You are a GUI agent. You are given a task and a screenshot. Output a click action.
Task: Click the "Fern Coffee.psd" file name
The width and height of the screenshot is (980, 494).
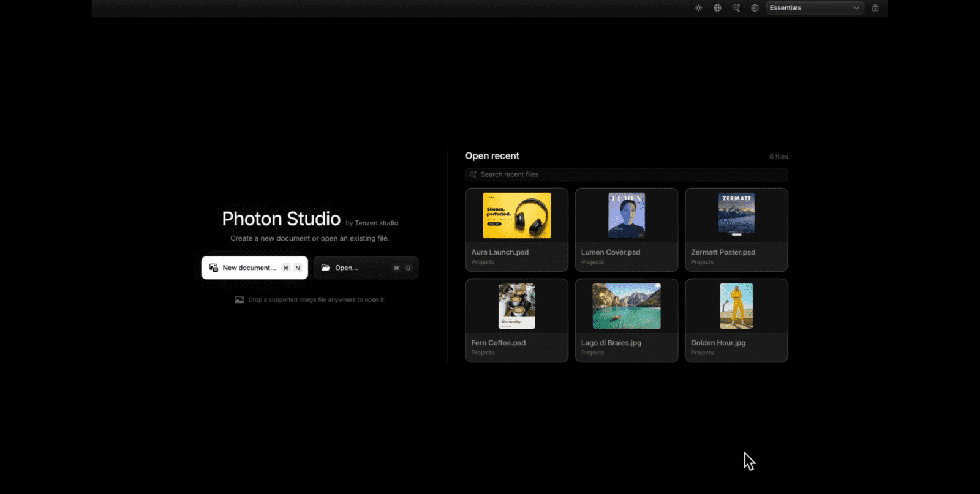(498, 343)
